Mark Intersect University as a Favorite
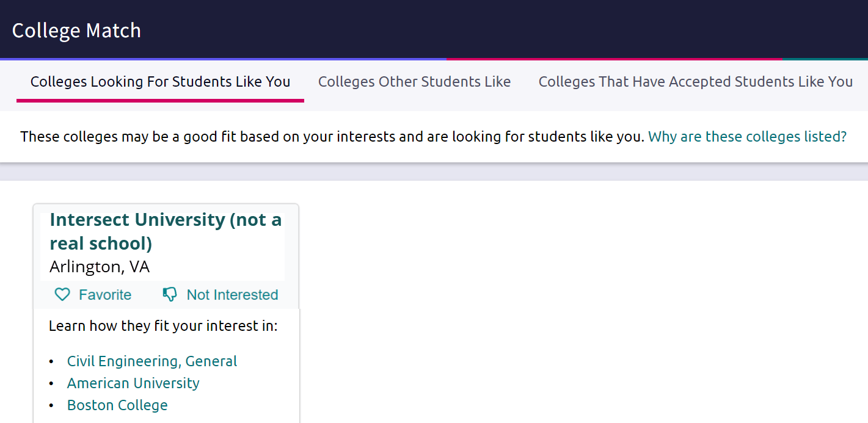The height and width of the screenshot is (423, 868). coord(92,294)
